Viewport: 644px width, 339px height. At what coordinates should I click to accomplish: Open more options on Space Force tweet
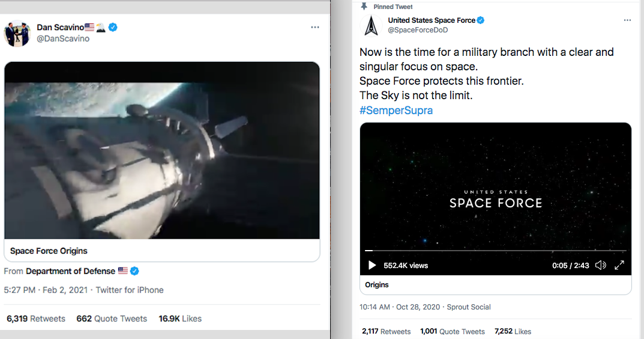click(627, 20)
